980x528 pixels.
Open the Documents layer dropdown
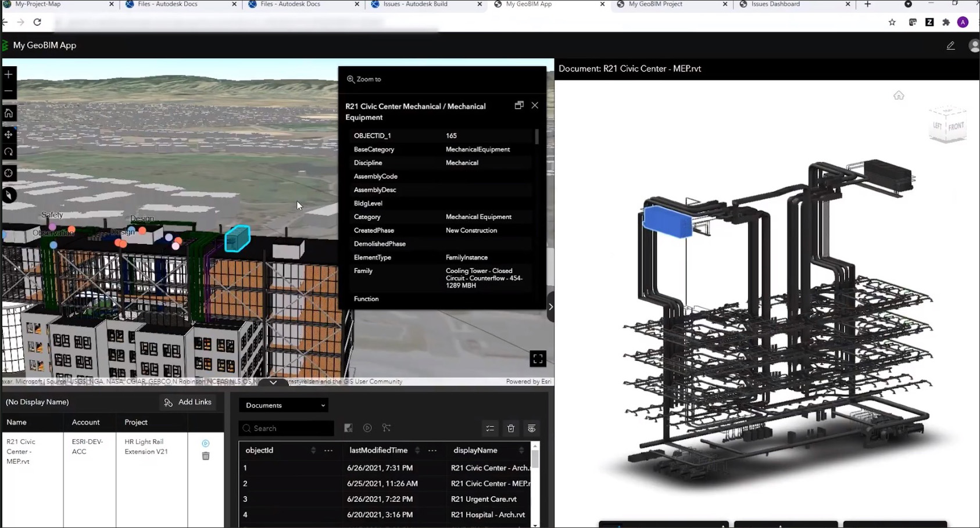click(x=284, y=405)
